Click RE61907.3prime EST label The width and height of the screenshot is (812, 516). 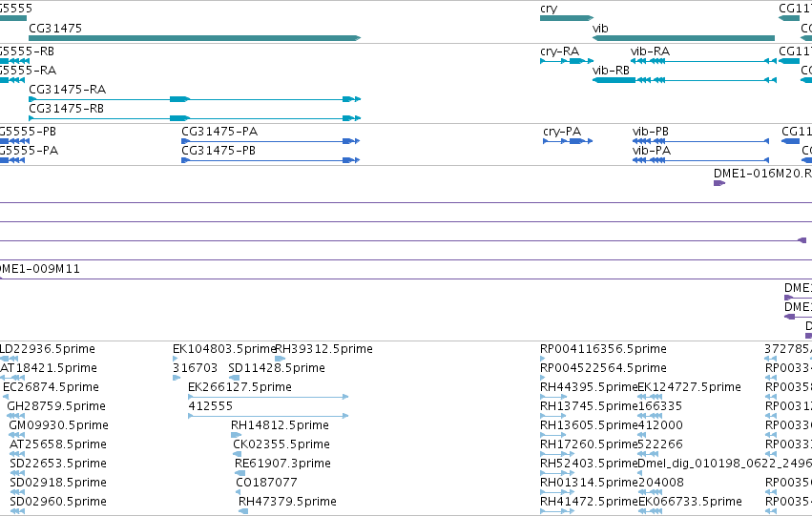pos(282,464)
